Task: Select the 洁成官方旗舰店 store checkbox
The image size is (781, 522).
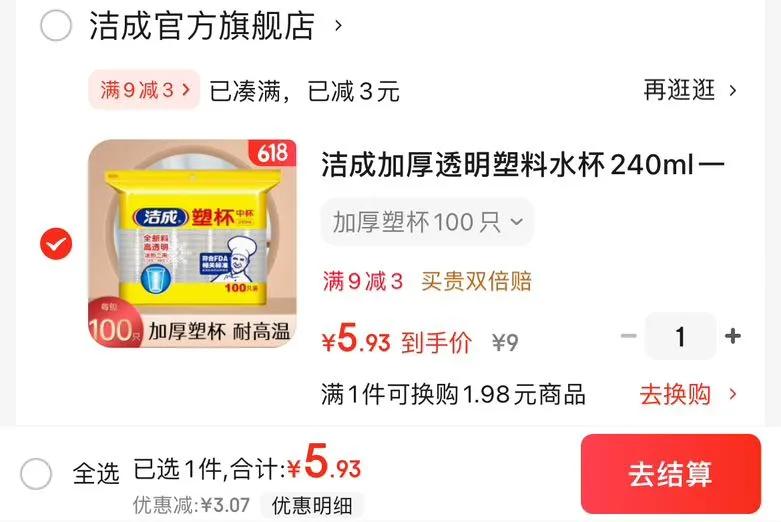Action: [56, 25]
